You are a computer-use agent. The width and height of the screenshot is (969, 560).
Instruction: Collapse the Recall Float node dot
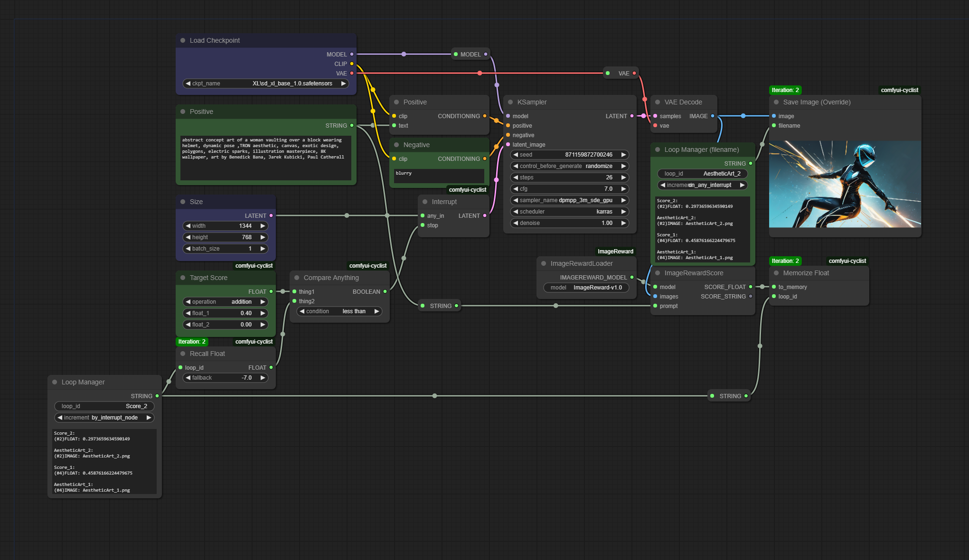pos(183,354)
